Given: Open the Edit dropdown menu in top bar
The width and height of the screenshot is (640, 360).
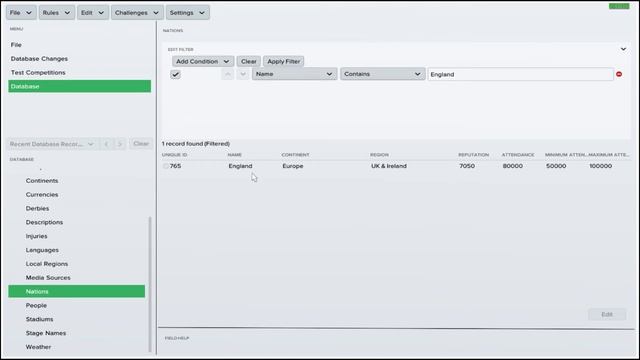Looking at the screenshot, I should (93, 13).
